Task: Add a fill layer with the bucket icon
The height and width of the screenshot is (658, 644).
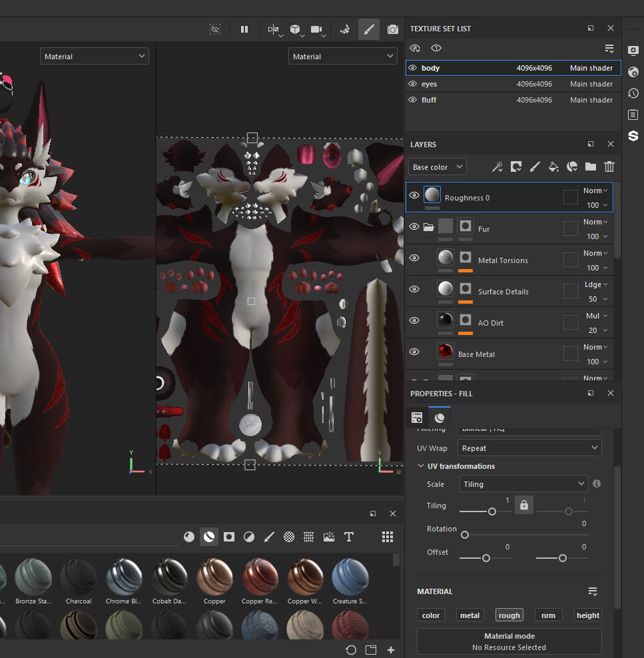Action: point(553,166)
